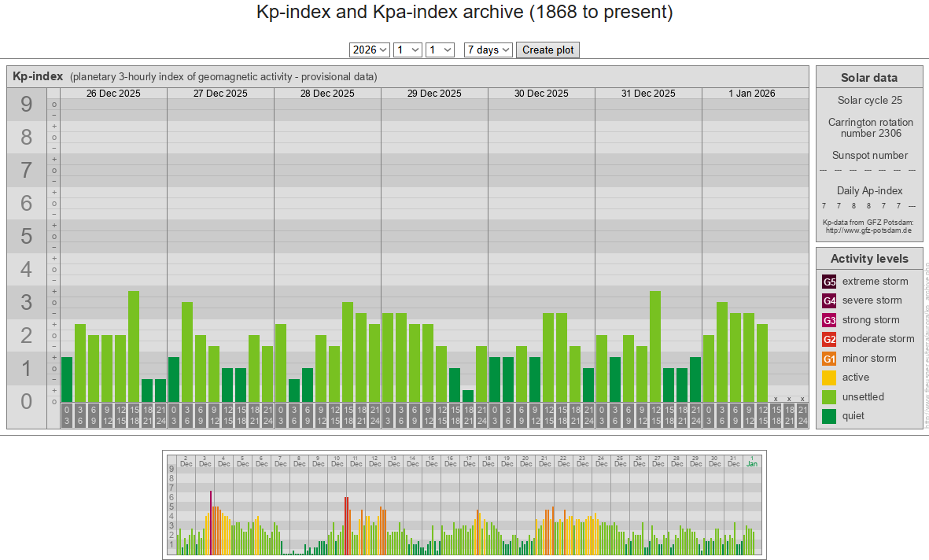Click the Jan 1 label in overview chart

click(x=752, y=460)
